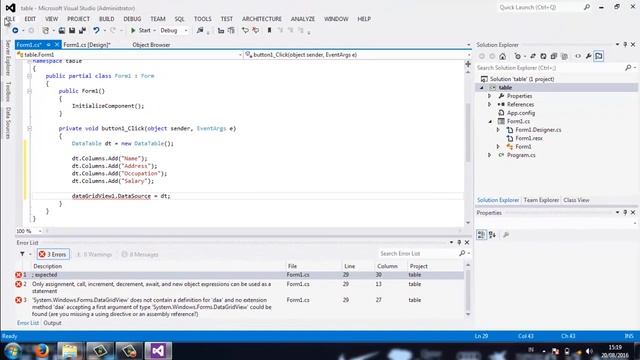Viewport: 640px width, 360px height.
Task: Toggle the 3 Errors filter button
Action: [x=53, y=254]
